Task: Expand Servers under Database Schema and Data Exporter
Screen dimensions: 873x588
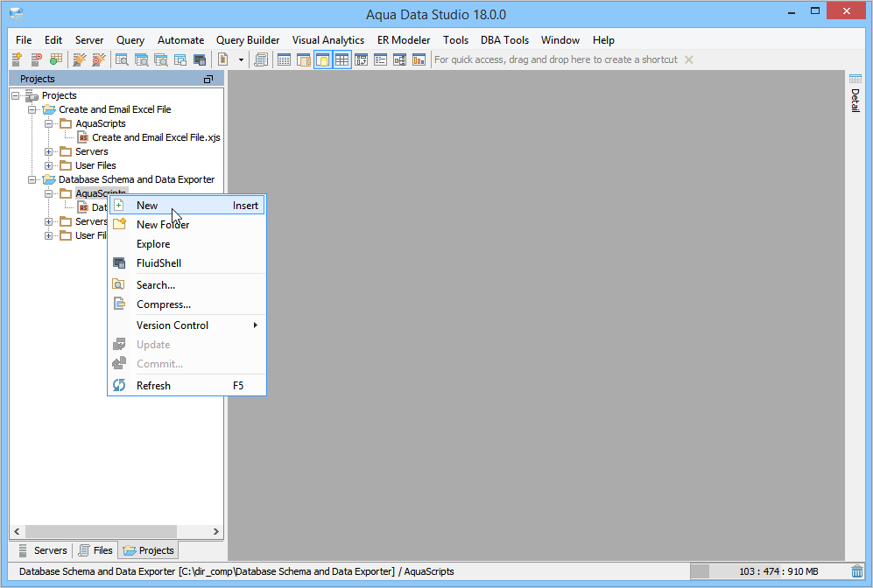Action: [48, 221]
